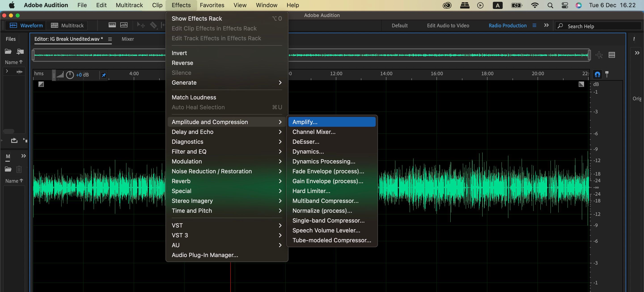644x292 pixels.
Task: Show the spectral pitch display
Action: (x=124, y=25)
